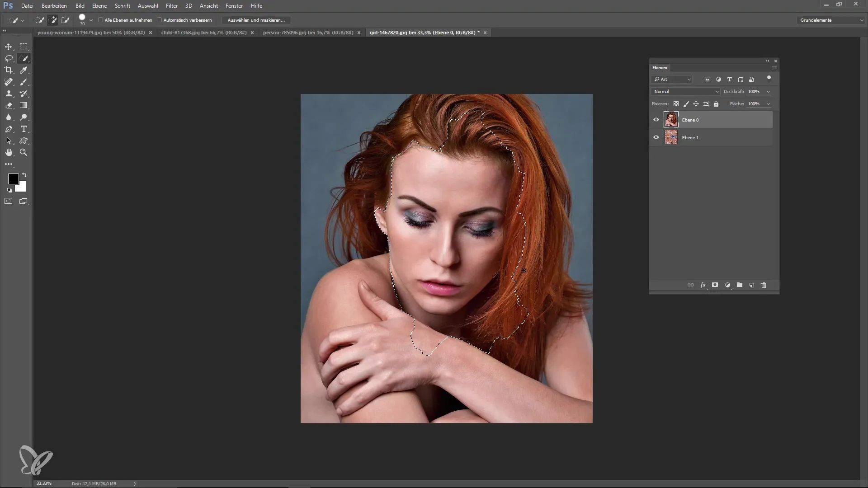
Task: Expand the toolbox to single column
Action: (x=5, y=30)
